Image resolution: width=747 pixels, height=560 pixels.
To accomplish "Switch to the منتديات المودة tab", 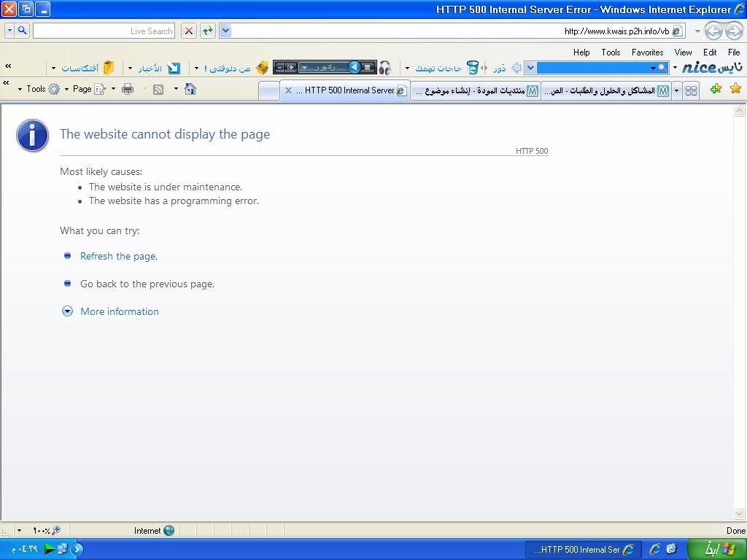I will (x=475, y=91).
